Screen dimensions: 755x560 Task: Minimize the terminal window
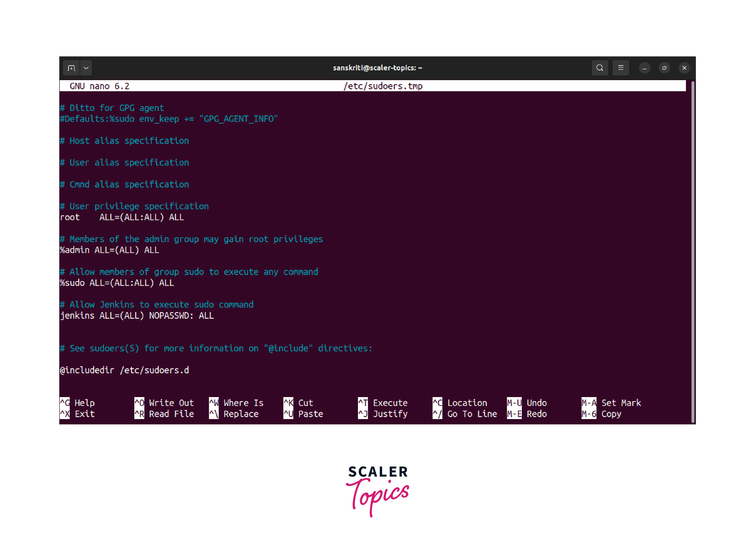tap(644, 68)
